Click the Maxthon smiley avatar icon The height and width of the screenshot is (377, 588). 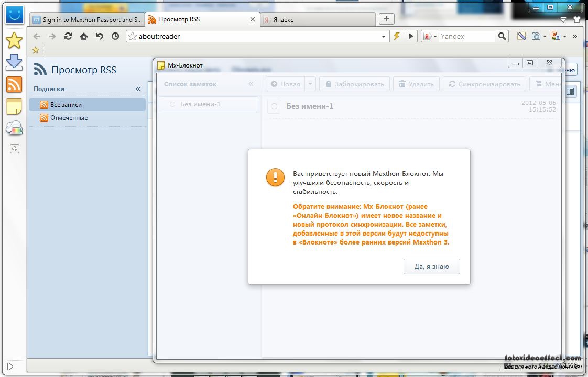[14, 15]
